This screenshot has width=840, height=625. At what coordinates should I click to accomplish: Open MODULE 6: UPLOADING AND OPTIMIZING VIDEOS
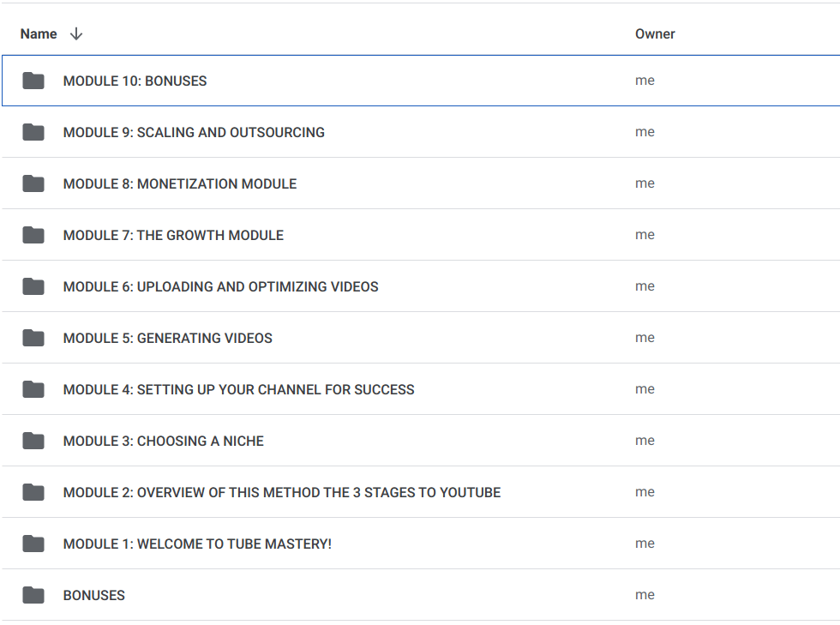point(219,286)
